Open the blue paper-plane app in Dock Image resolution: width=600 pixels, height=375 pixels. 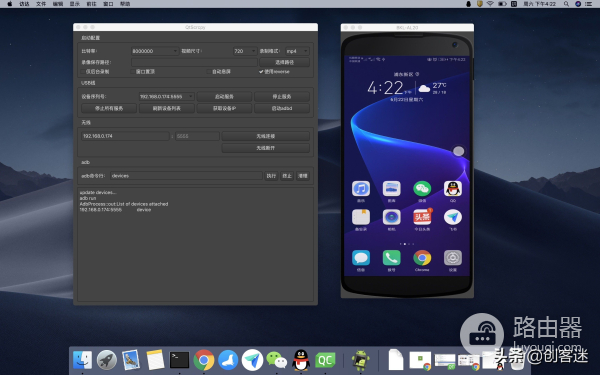coord(252,360)
